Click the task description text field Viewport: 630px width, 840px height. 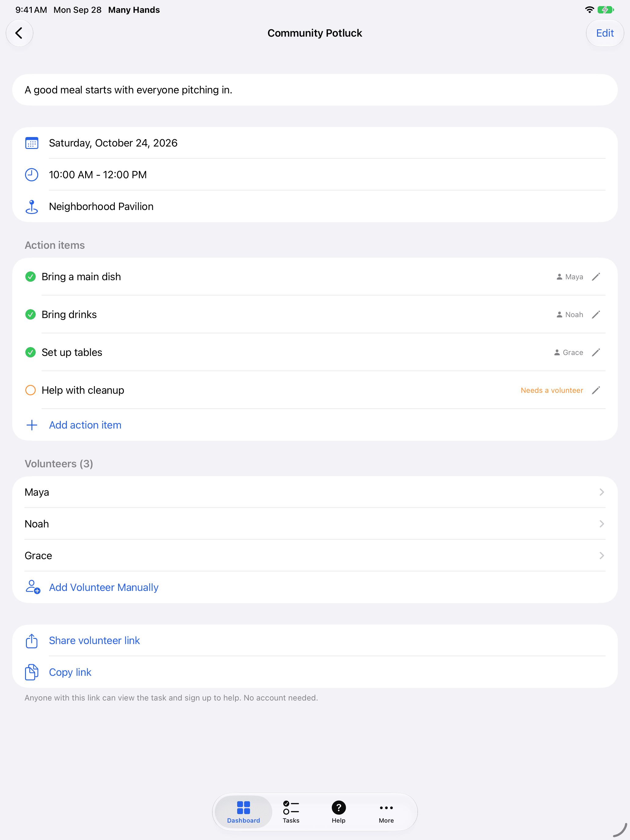point(315,90)
